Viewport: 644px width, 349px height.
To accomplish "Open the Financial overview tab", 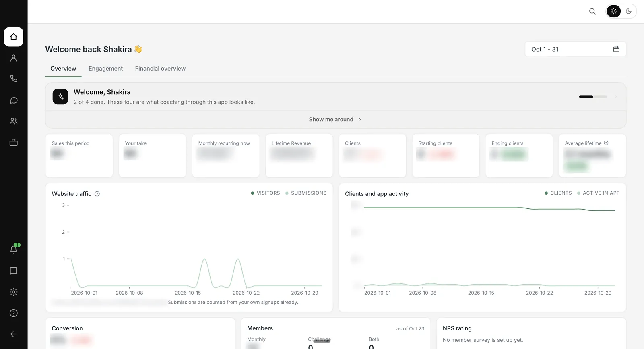I will pos(160,69).
